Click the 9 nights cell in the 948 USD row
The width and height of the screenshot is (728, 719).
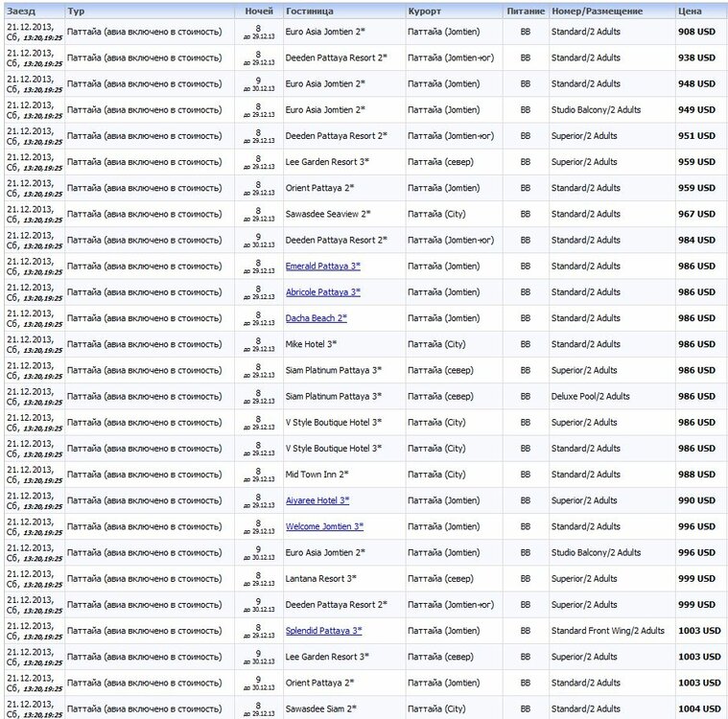click(x=259, y=84)
